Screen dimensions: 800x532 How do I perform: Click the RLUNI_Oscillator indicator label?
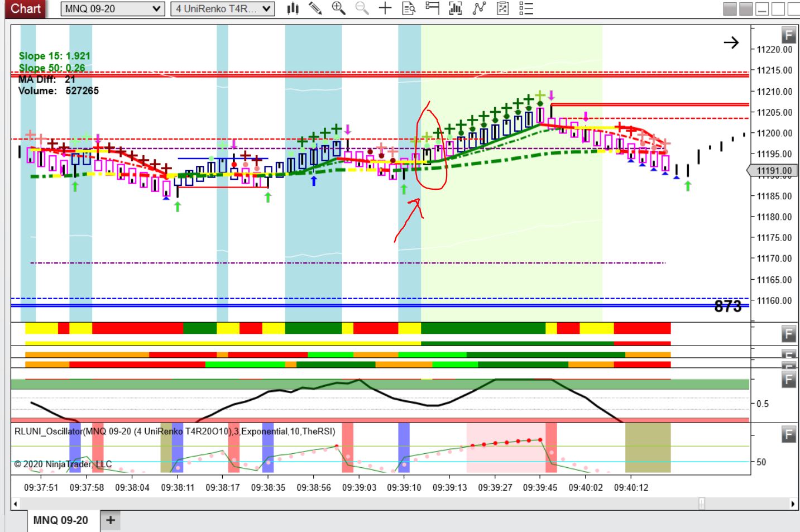(x=175, y=432)
